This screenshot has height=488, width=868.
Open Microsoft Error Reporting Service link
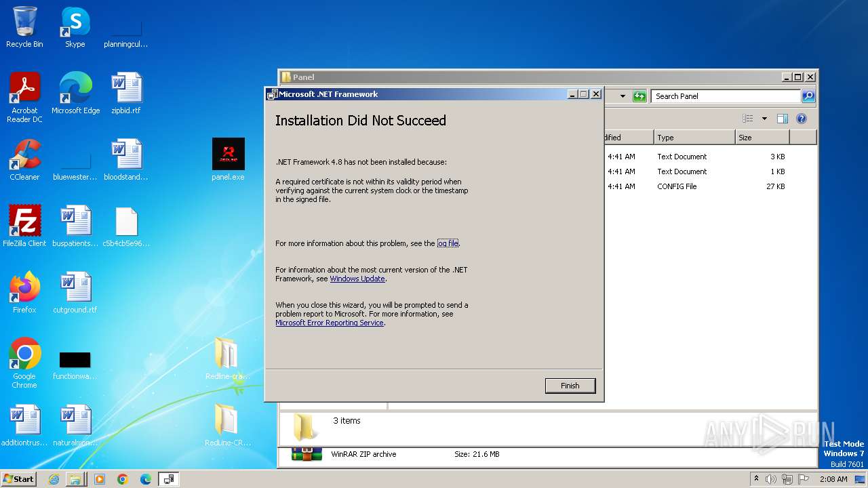click(x=330, y=323)
